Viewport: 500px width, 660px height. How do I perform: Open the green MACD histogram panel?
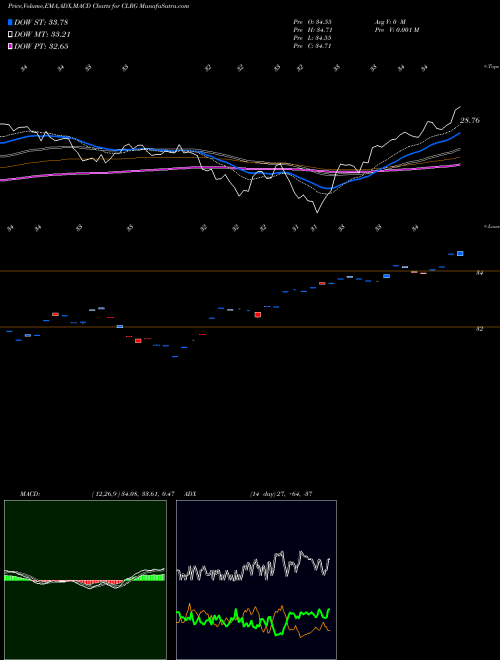click(85, 580)
